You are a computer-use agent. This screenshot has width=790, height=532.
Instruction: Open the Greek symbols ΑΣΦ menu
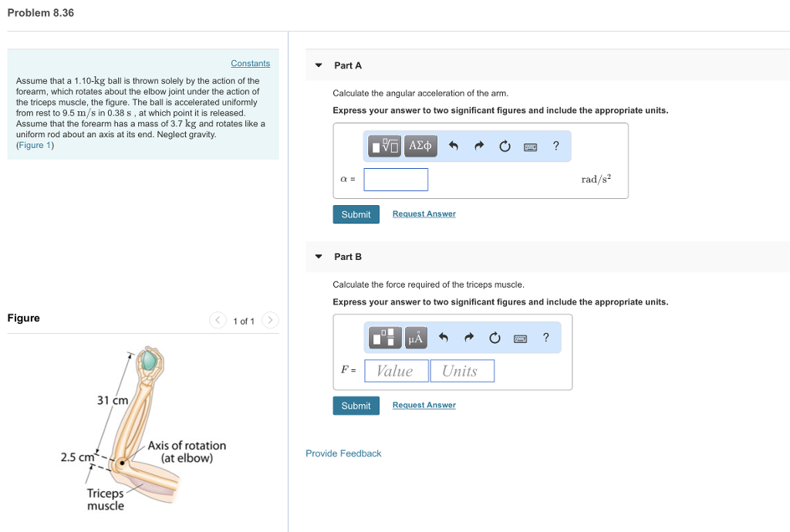click(x=420, y=146)
